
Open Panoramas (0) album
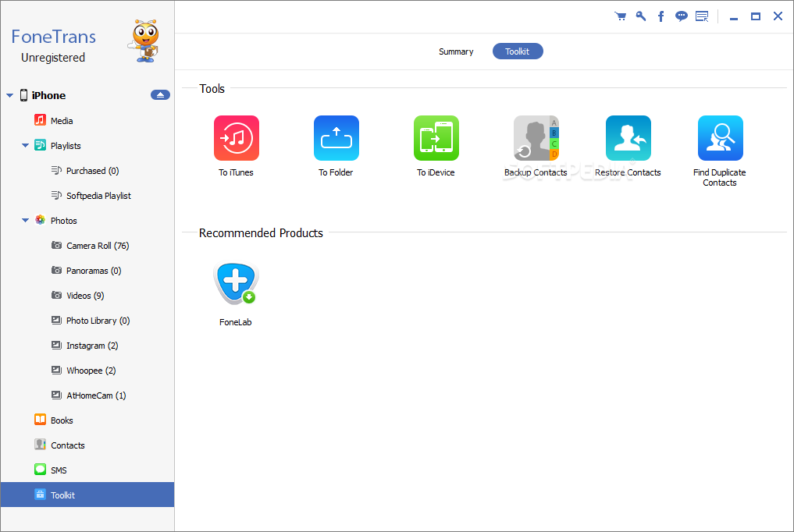[x=87, y=271]
